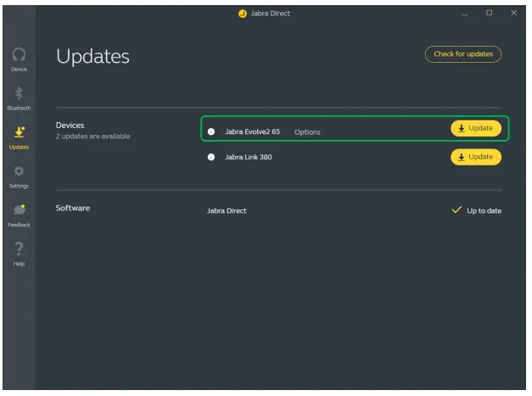Open the Help question mark icon
Image resolution: width=532 pixels, height=396 pixels.
click(19, 249)
